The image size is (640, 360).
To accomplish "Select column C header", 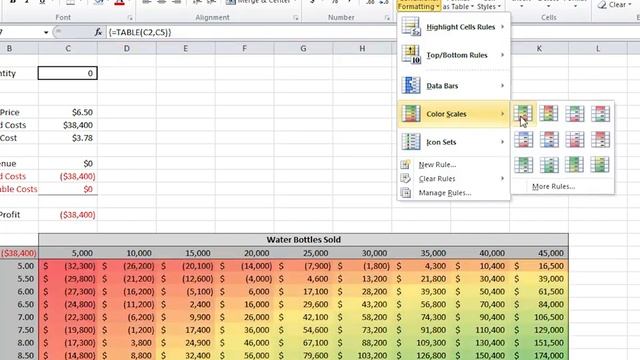I will click(x=68, y=49).
